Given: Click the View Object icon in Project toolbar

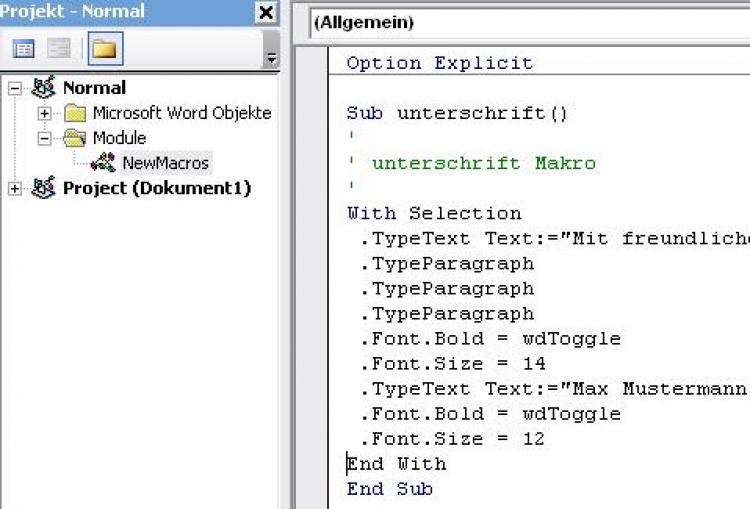Looking at the screenshot, I should pyautogui.click(x=59, y=48).
